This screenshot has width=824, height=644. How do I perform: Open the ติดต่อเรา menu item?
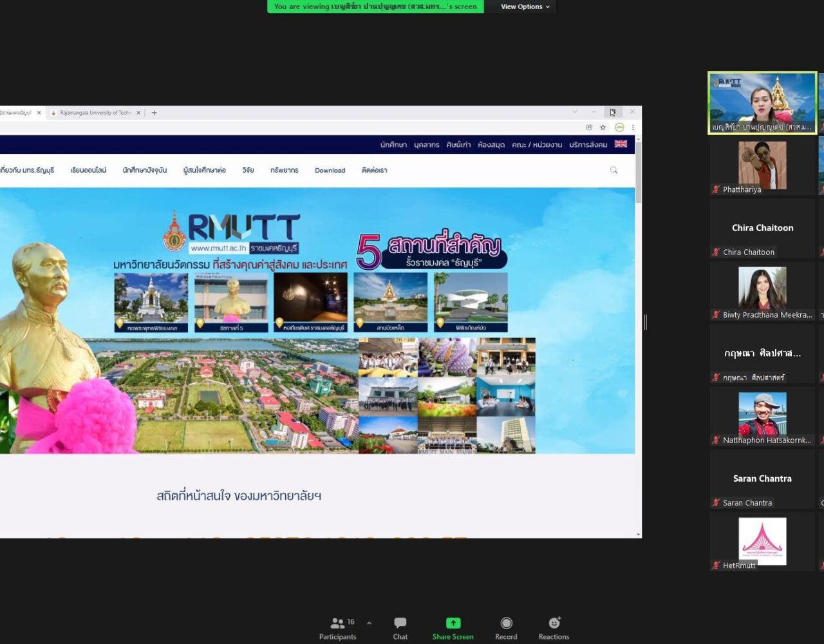coord(375,171)
